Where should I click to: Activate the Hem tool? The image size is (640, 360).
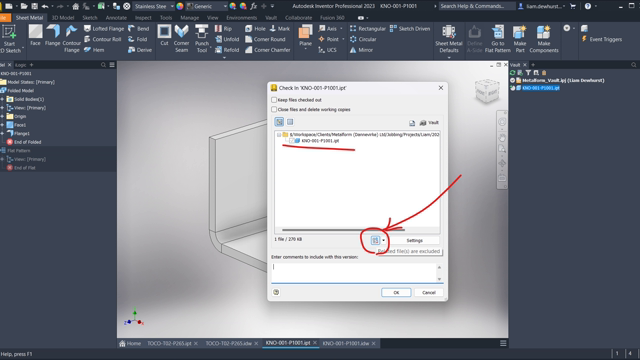(x=94, y=50)
